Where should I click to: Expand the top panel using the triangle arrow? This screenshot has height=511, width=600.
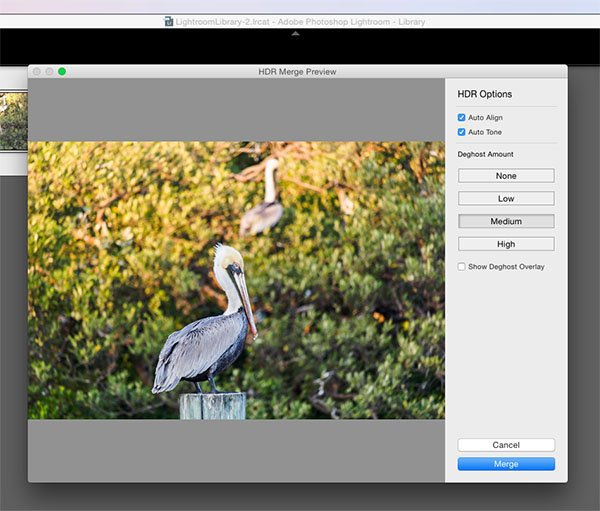pyautogui.click(x=294, y=34)
